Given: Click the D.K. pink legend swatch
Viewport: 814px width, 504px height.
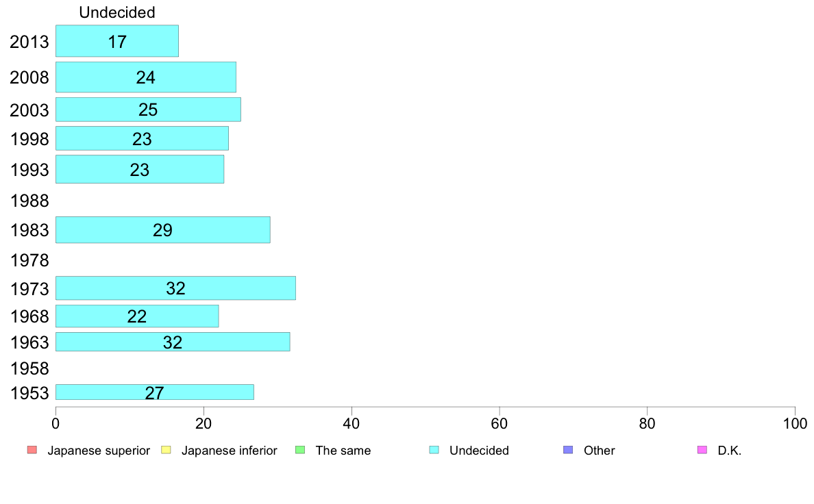Looking at the screenshot, I should coord(702,449).
